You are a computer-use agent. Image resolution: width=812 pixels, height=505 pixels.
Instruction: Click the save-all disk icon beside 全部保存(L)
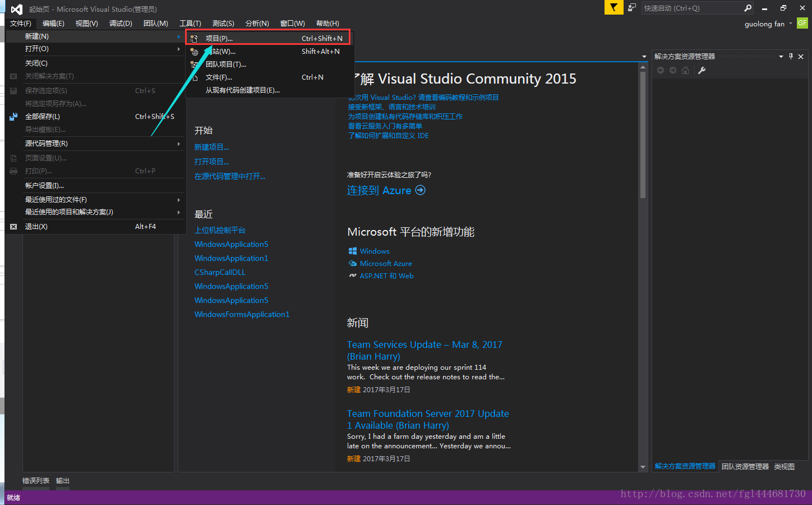tap(13, 117)
